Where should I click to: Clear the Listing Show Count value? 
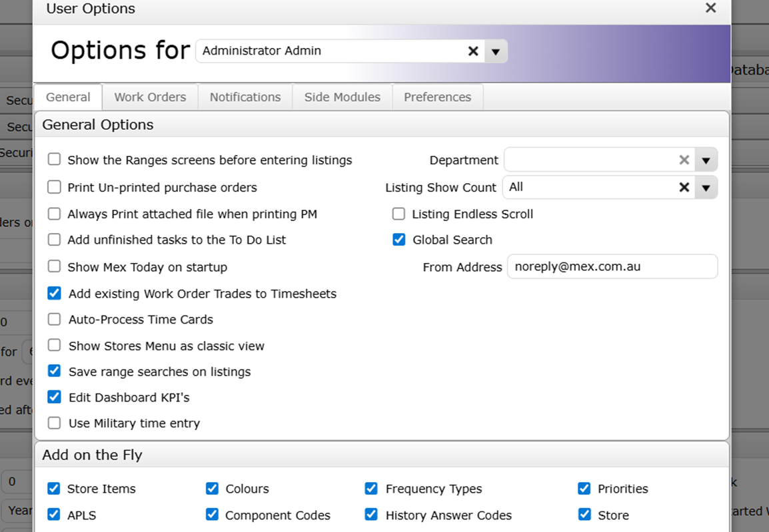coord(684,188)
